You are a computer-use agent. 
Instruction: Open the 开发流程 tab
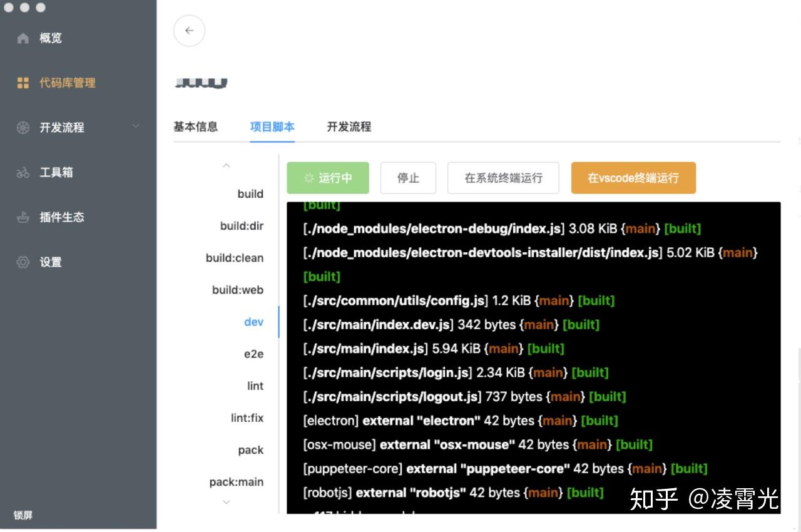(349, 127)
